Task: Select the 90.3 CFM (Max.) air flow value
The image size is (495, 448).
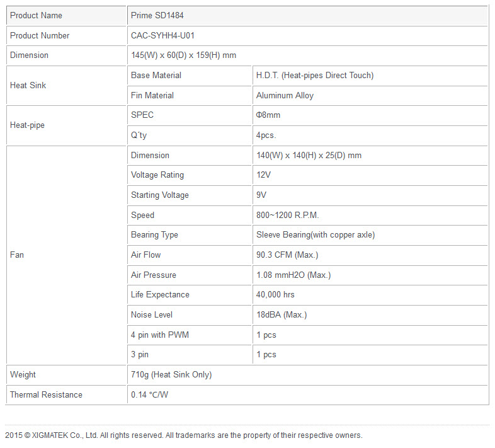Action: 287,255
